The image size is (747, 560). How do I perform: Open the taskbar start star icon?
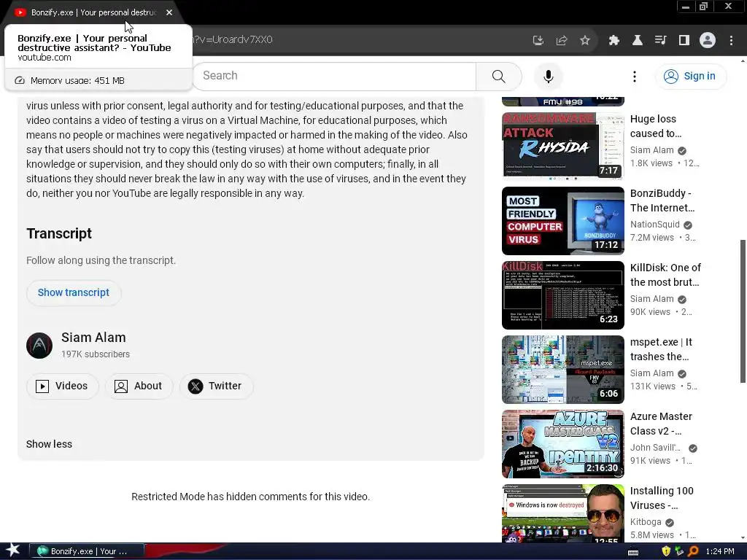[12, 551]
